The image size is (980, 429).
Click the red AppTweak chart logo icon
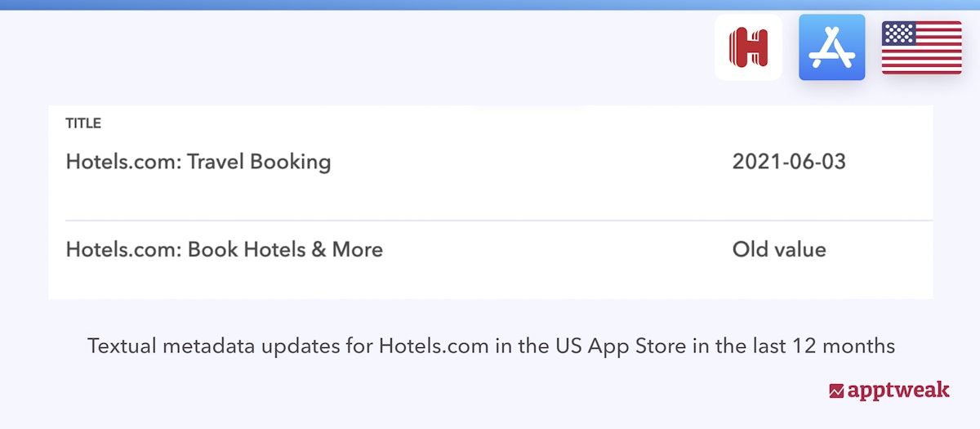836,391
